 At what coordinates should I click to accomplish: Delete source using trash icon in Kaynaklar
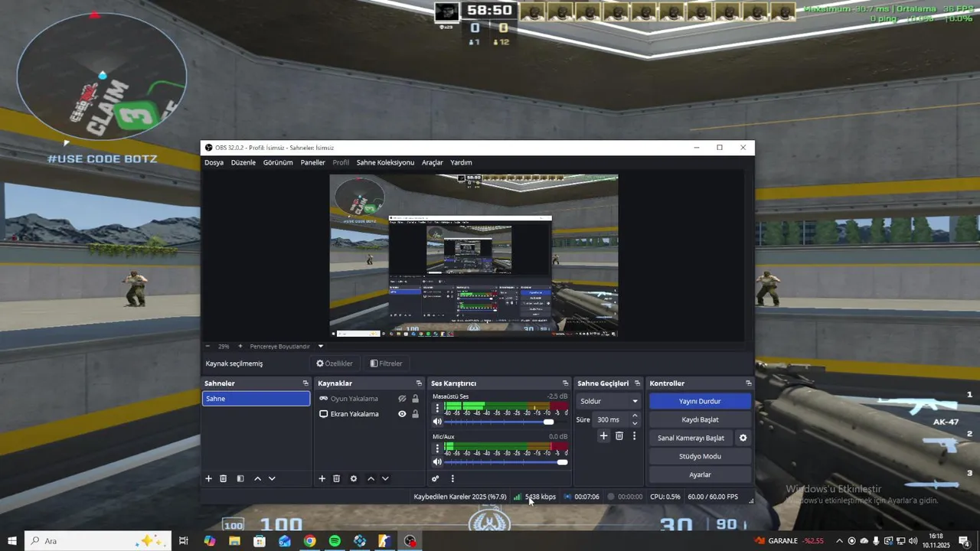coord(336,478)
